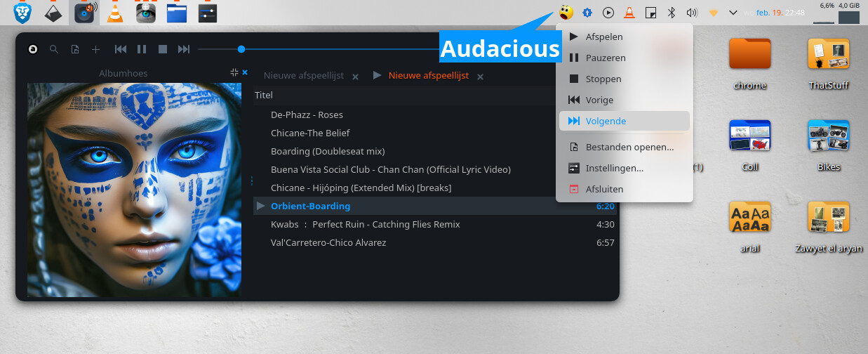Launch Brave browser from the panel
868x354 pixels.
(x=23, y=12)
